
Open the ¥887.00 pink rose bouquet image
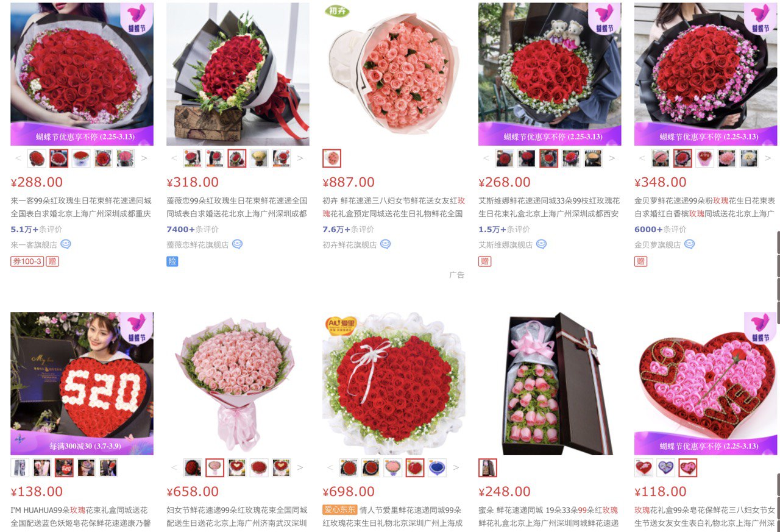click(394, 74)
